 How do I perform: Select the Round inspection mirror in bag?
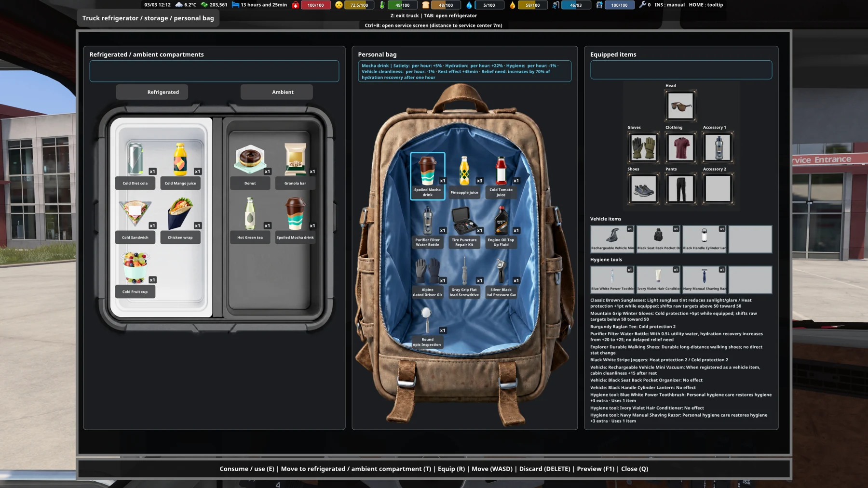[x=428, y=326]
